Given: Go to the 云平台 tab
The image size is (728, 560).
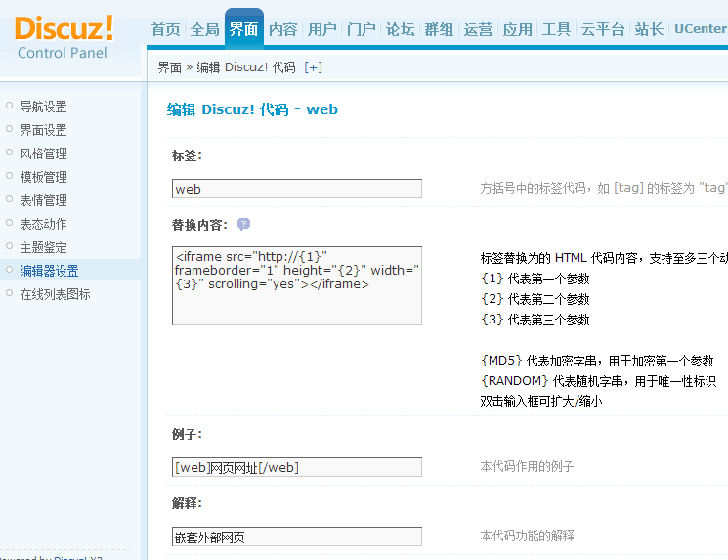Looking at the screenshot, I should click(x=603, y=29).
